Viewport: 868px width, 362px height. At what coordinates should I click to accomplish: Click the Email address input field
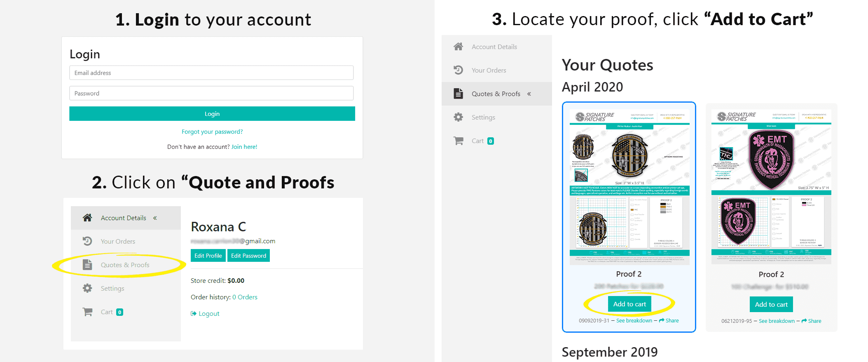coord(211,73)
